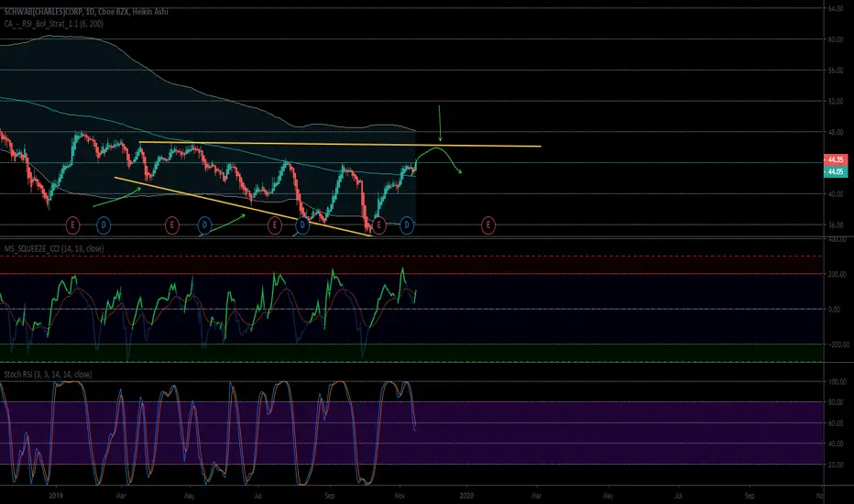Click the Mar label before May 2019

click(121, 496)
